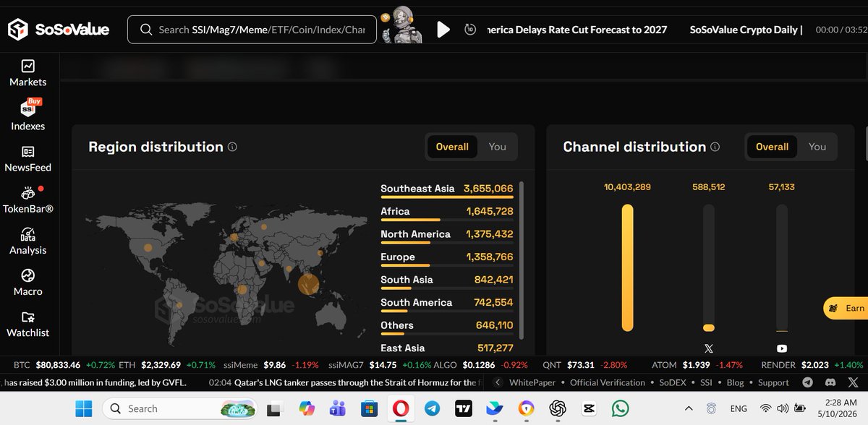Select the Southeast Asia region row
Viewport: 868px width, 425px height.
(x=447, y=190)
